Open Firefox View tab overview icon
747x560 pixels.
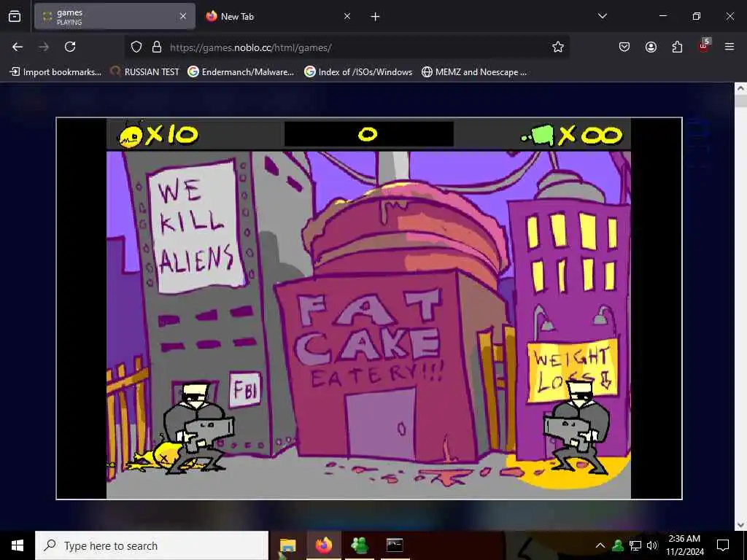[15, 17]
